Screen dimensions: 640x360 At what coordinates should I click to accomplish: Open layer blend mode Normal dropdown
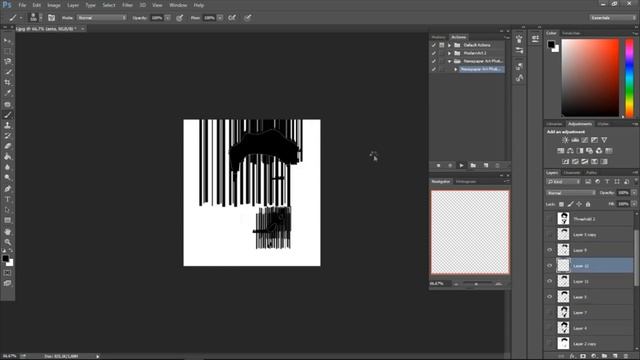pyautogui.click(x=570, y=193)
